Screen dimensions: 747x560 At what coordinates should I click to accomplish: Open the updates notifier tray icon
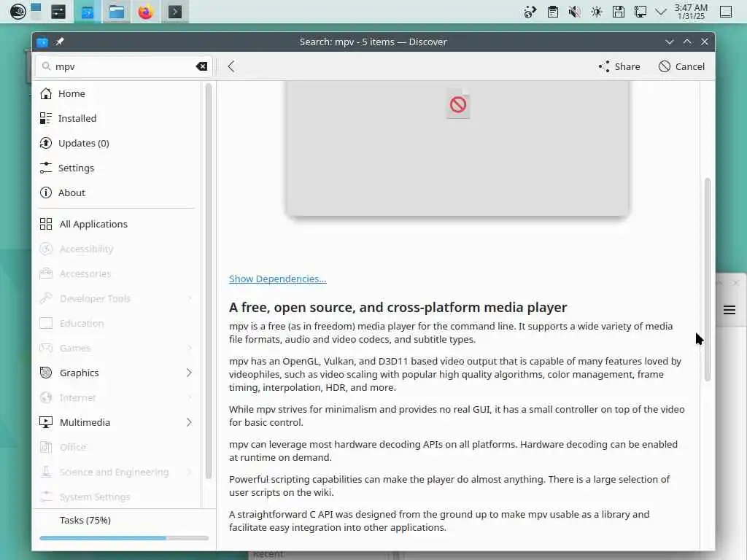coord(530,12)
